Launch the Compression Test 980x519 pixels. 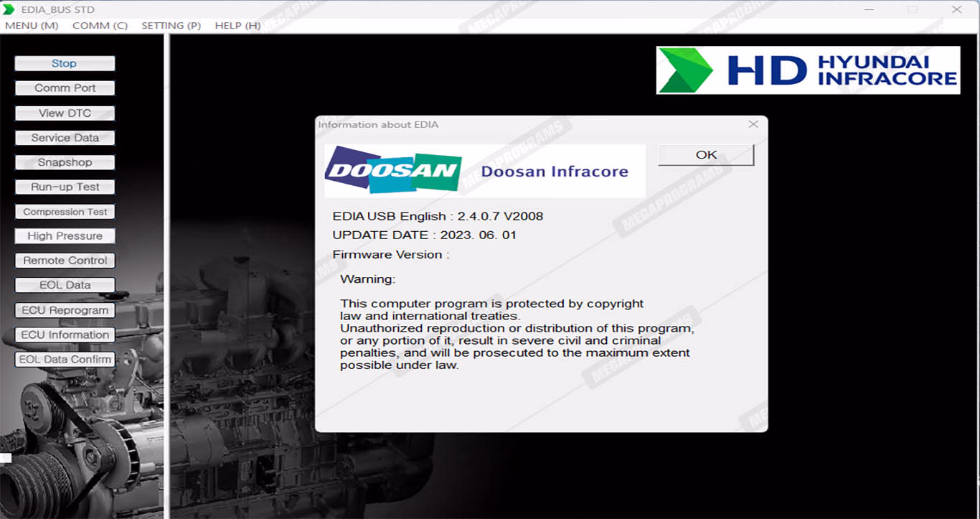coord(65,212)
